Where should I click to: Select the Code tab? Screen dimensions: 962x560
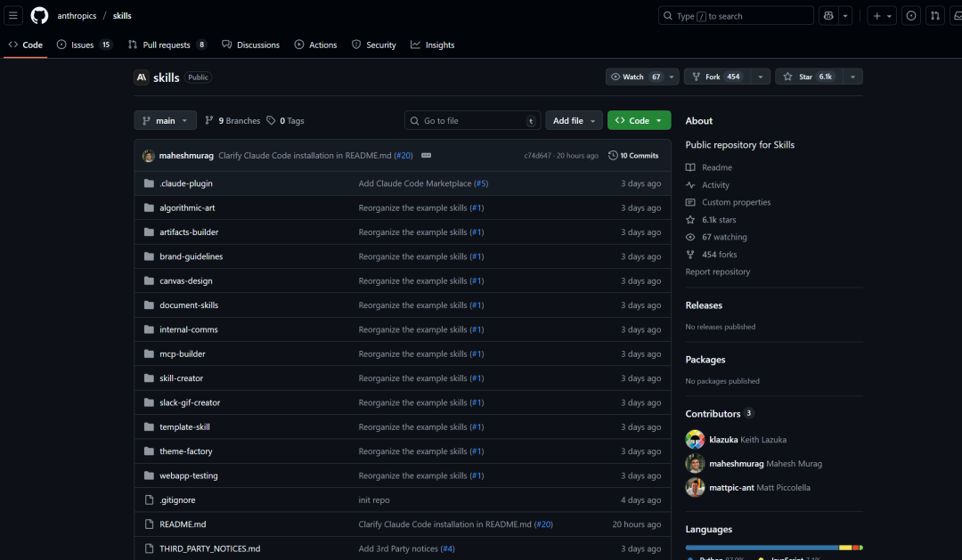tap(25, 45)
